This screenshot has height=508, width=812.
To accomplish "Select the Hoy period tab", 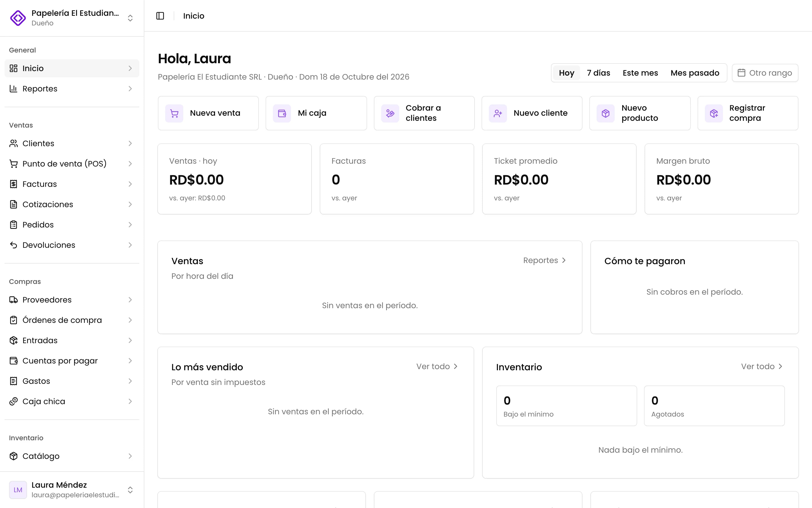I will click(x=566, y=73).
